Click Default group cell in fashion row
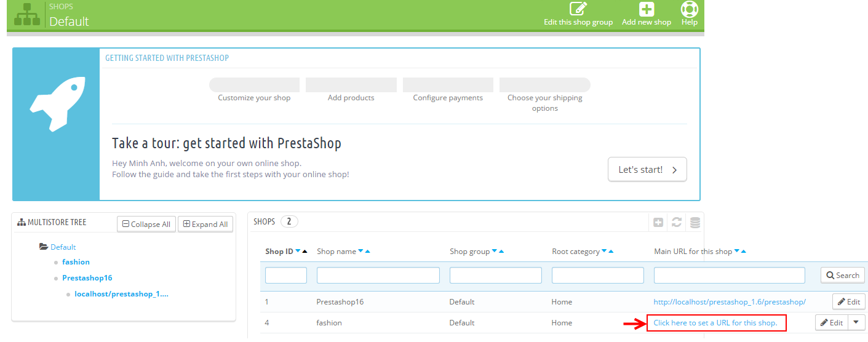 [x=462, y=322]
